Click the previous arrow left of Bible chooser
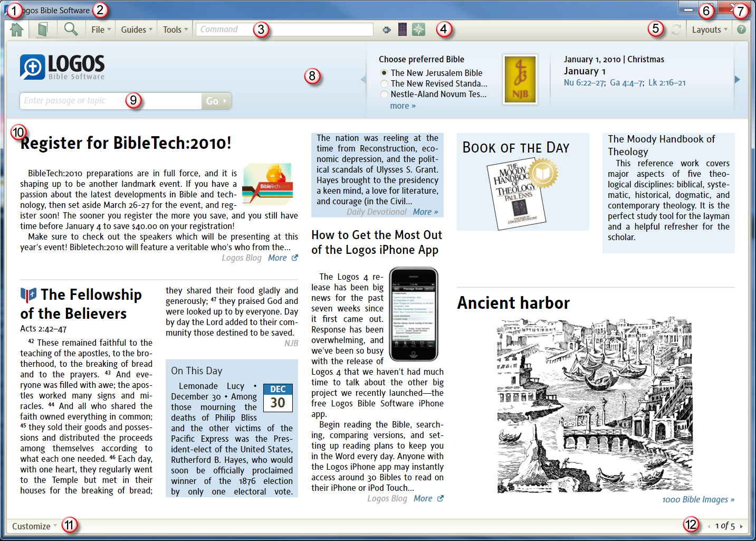 point(363,79)
